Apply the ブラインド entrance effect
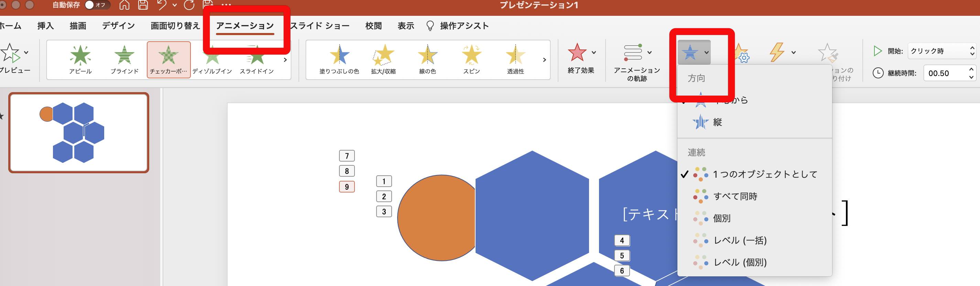This screenshot has width=980, height=286. click(124, 60)
